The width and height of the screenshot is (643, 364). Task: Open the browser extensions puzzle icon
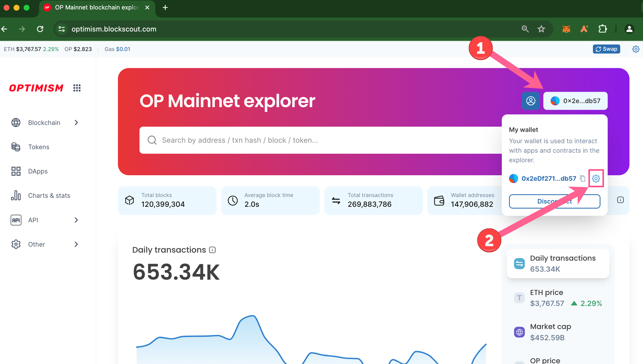tap(602, 29)
